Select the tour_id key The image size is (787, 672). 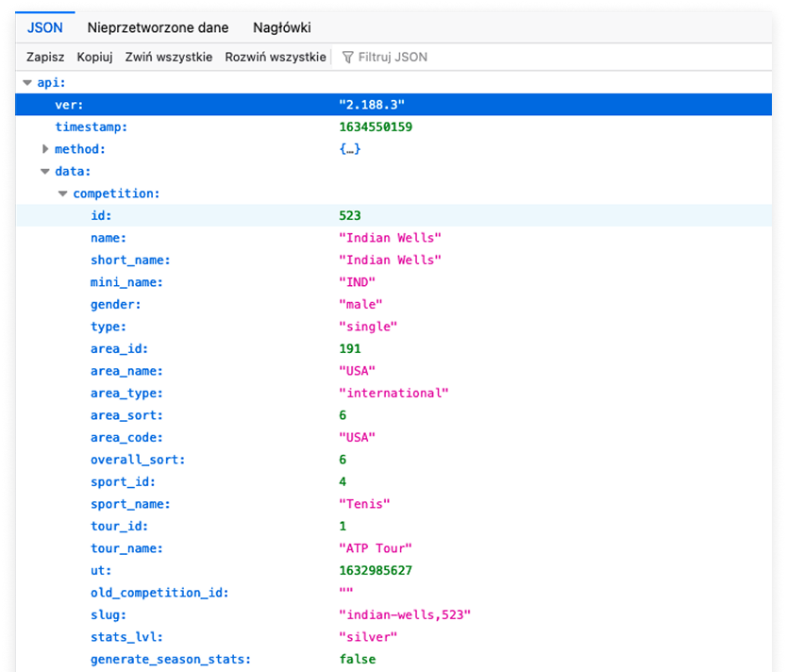coord(119,527)
